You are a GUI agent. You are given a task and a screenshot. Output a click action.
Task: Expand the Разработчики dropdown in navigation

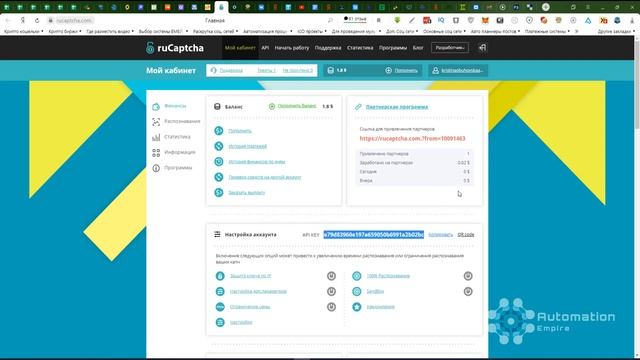pos(450,48)
